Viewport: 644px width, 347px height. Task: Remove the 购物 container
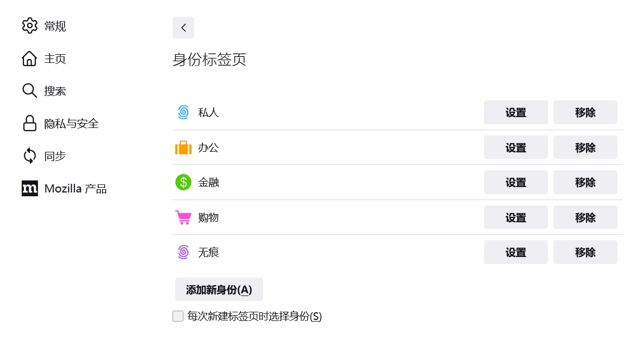[x=585, y=217]
